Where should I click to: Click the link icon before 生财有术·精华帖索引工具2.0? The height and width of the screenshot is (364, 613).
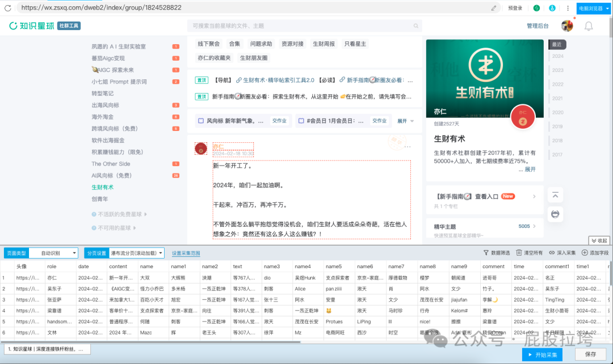coord(239,80)
